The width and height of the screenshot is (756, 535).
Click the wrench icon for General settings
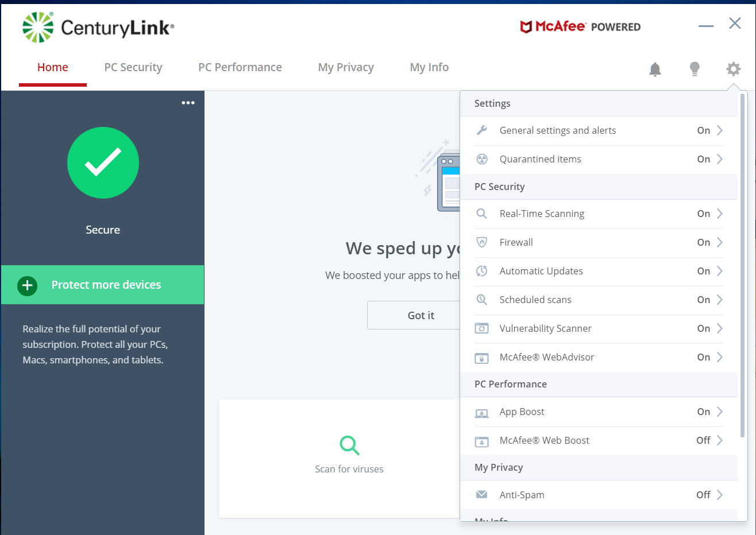click(482, 130)
